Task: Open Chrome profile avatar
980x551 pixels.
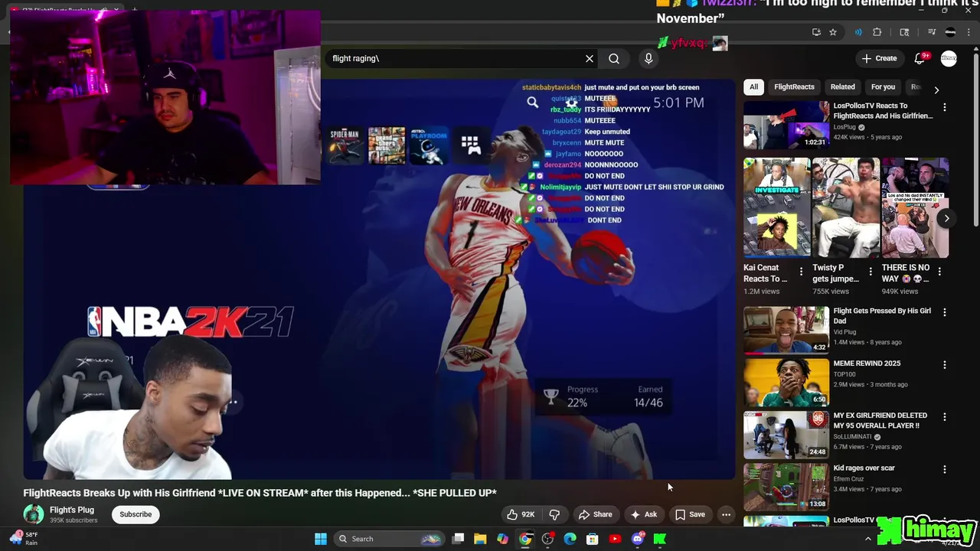Action: (x=950, y=32)
